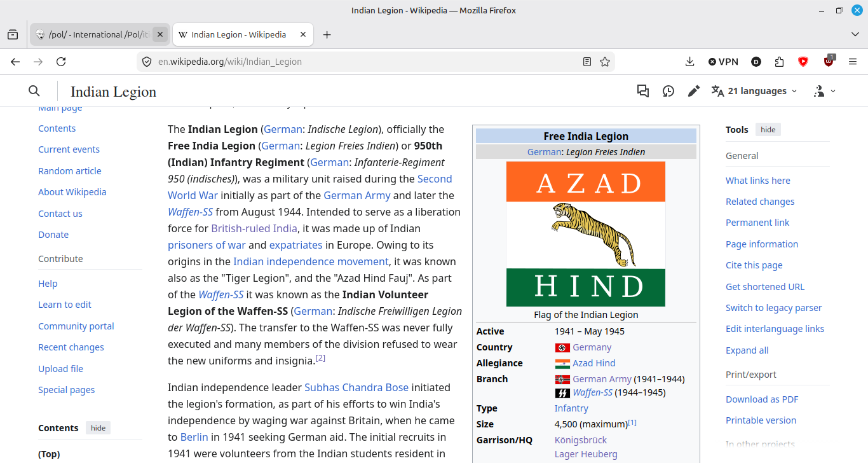Click the Waffen-SS runes icon in Branch row
This screenshot has width=868, height=463.
562,393
